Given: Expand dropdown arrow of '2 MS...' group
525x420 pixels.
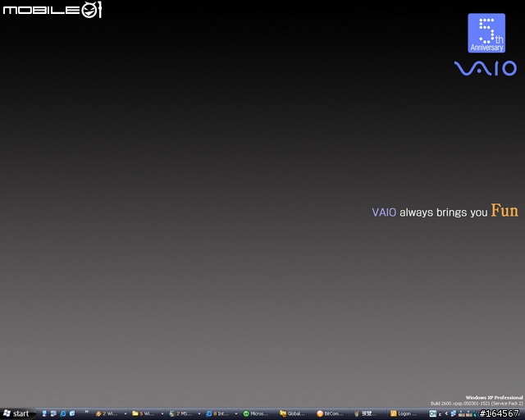Looking at the screenshot, I should 199,414.
